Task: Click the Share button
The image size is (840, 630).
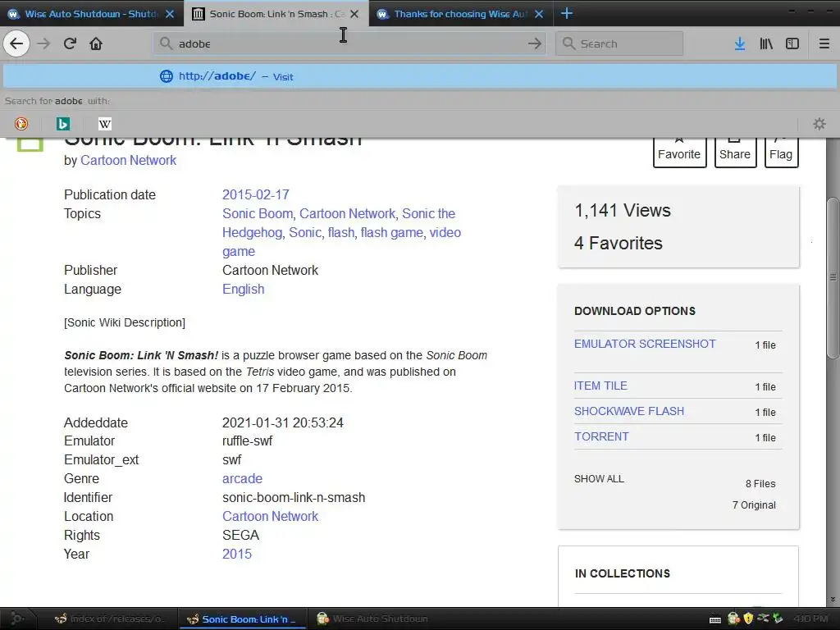Action: point(735,152)
